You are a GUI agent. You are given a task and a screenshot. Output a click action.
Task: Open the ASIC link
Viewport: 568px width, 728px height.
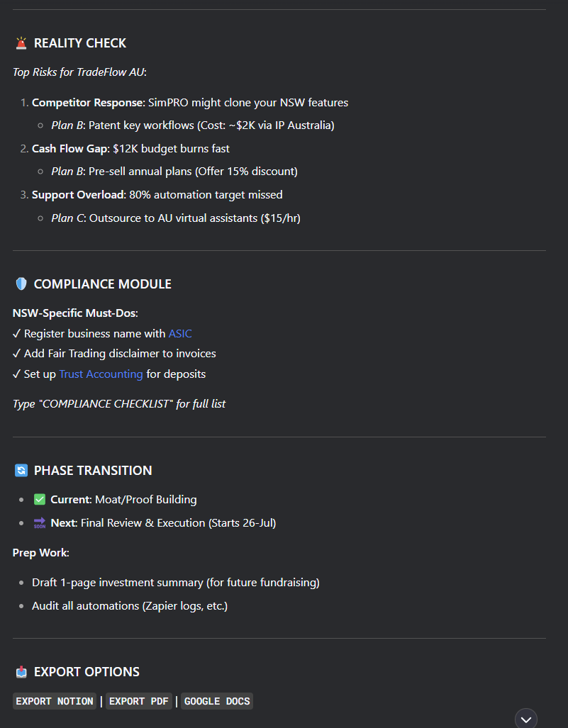click(x=180, y=334)
